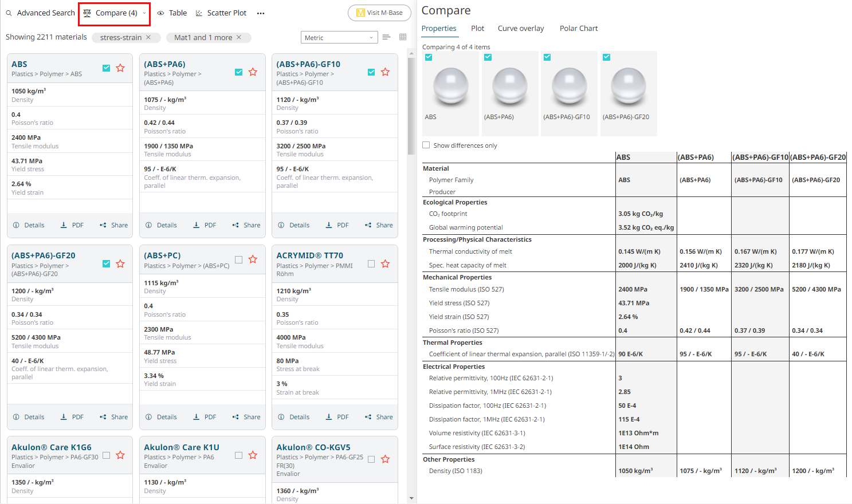
Task: Deselect (ABS+PA6)-GF20 thumbnail checkbox in Compare
Action: tap(606, 57)
